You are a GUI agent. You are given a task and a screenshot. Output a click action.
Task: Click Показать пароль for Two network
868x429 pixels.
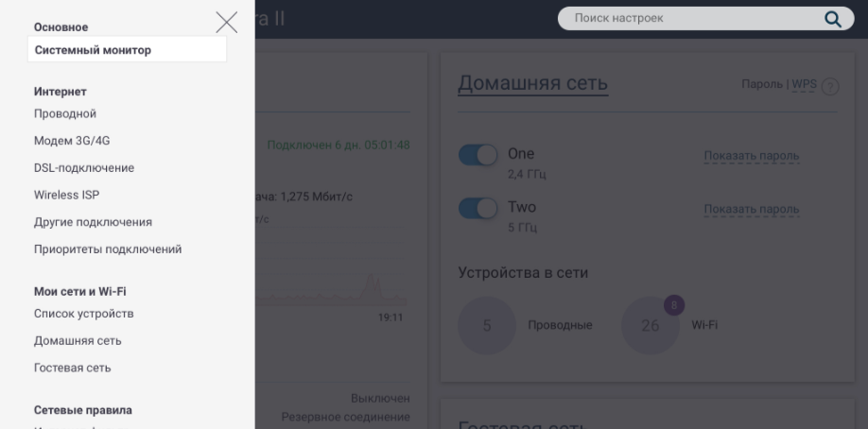coord(751,209)
